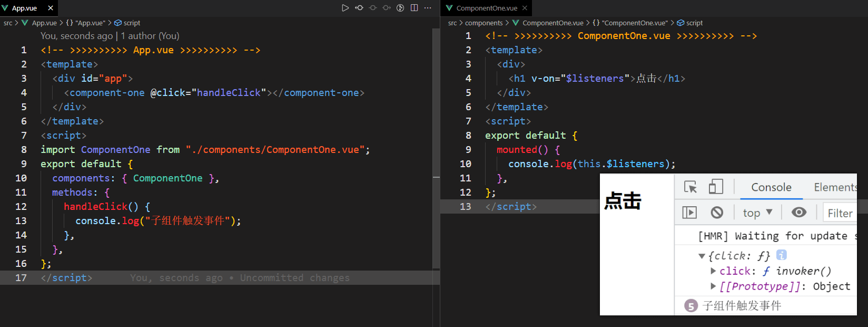Collapse the {click: ƒ} object
This screenshot has height=327, width=868.
point(702,256)
